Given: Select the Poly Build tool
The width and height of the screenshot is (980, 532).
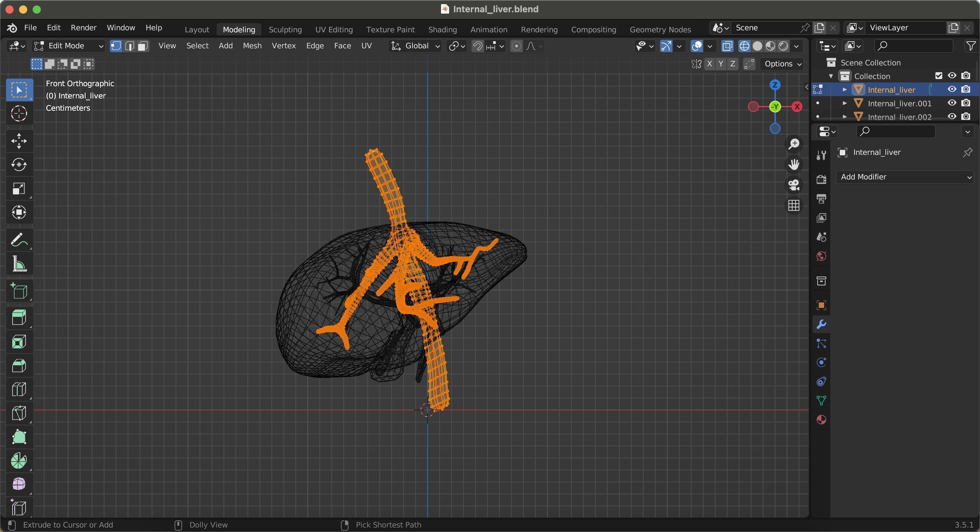Looking at the screenshot, I should [19, 437].
